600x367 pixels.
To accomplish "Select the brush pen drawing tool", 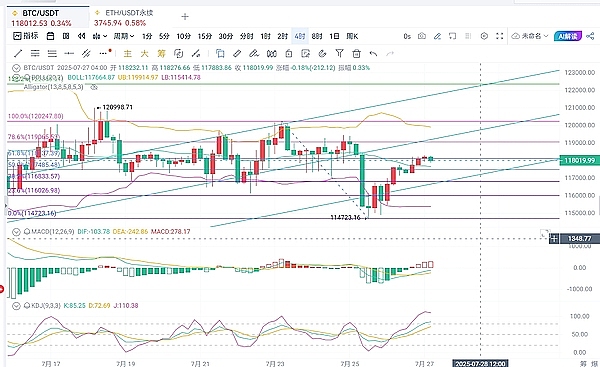I will 254,54.
